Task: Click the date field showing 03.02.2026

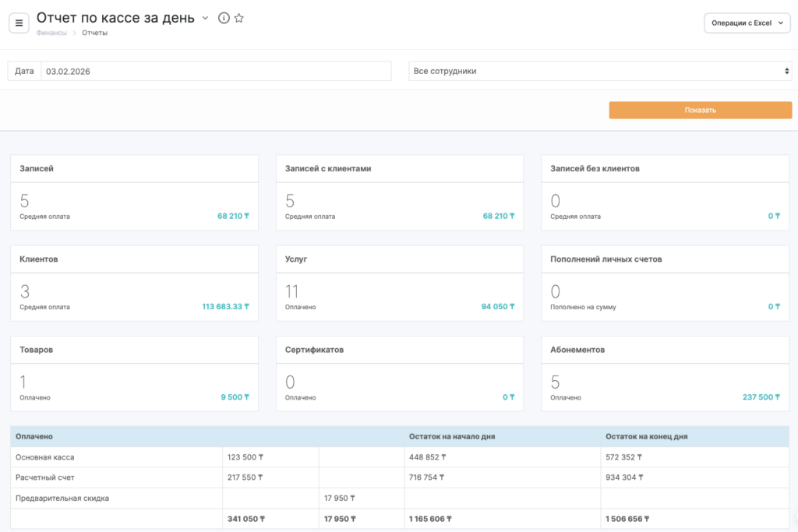Action: click(x=216, y=71)
